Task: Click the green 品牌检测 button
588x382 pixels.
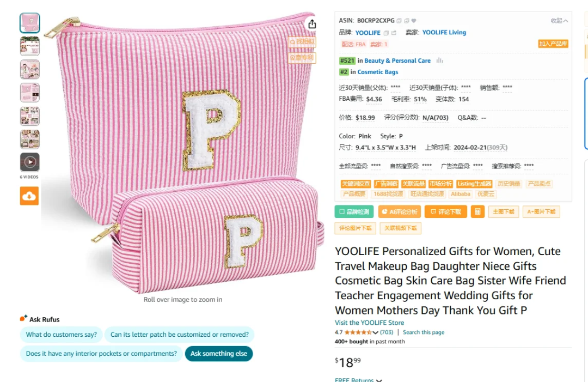Action: coord(354,211)
